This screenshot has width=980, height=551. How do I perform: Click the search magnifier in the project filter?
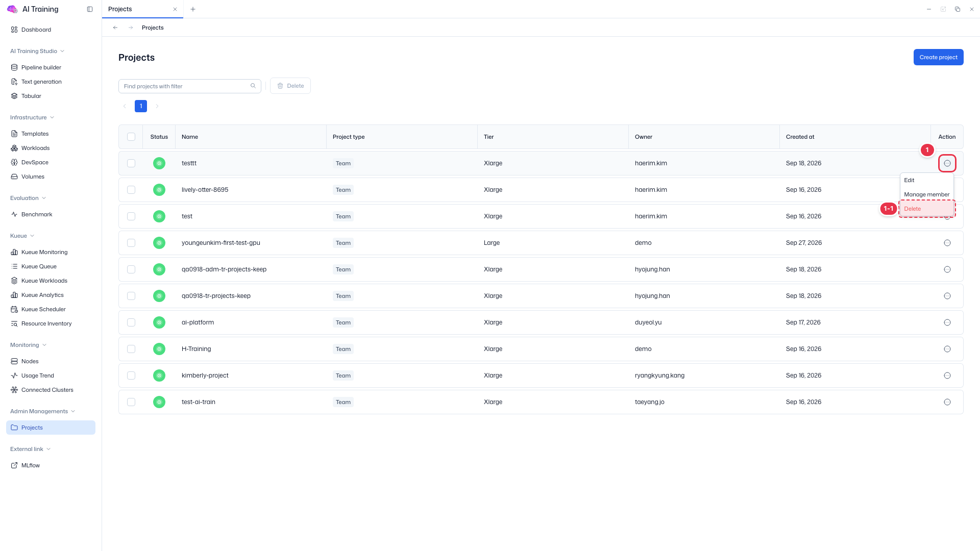click(253, 86)
